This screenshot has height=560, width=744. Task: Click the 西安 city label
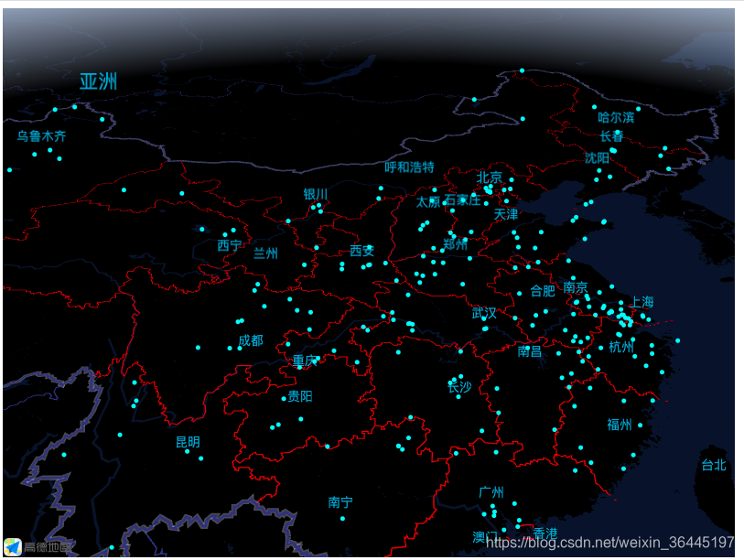tap(362, 251)
